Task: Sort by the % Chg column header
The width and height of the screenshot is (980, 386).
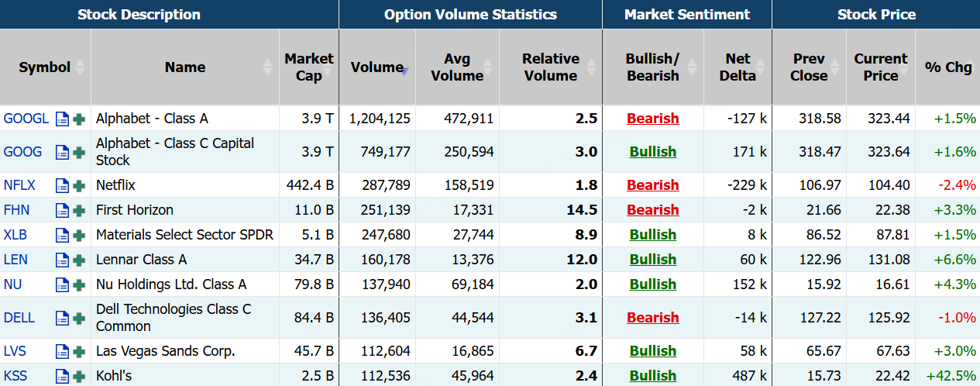Action: tap(947, 67)
